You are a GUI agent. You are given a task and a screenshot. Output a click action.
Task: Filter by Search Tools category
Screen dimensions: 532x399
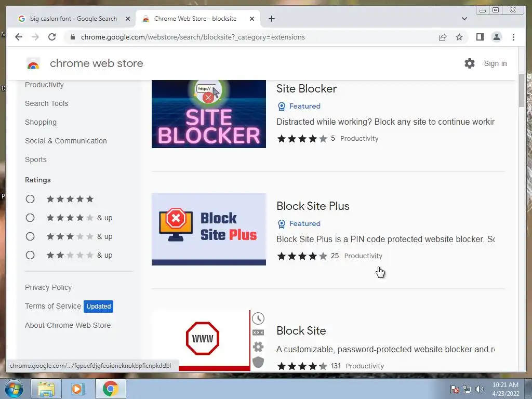[x=46, y=103]
